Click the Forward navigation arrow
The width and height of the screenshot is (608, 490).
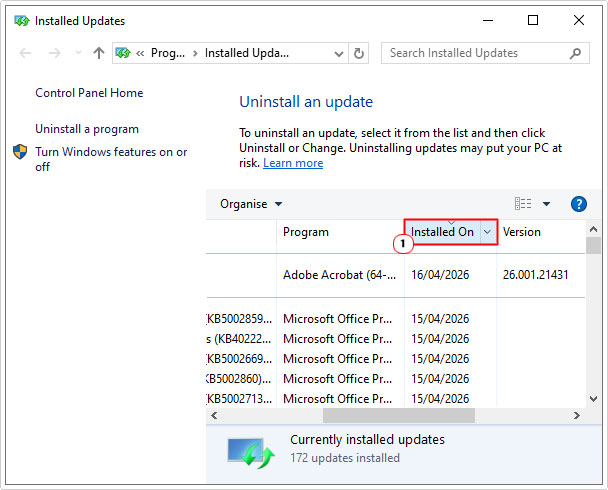click(x=55, y=53)
